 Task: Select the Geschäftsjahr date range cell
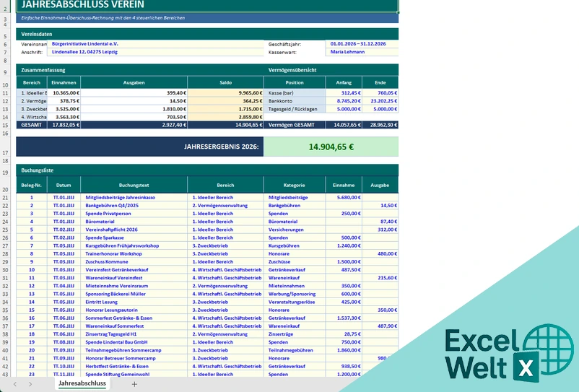(x=362, y=44)
